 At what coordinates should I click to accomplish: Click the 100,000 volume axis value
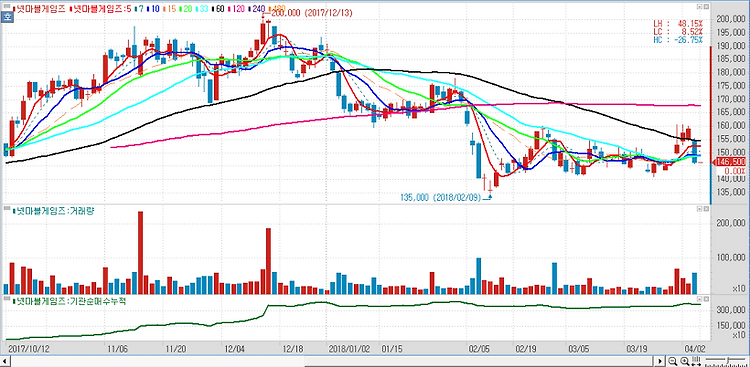pos(731,258)
